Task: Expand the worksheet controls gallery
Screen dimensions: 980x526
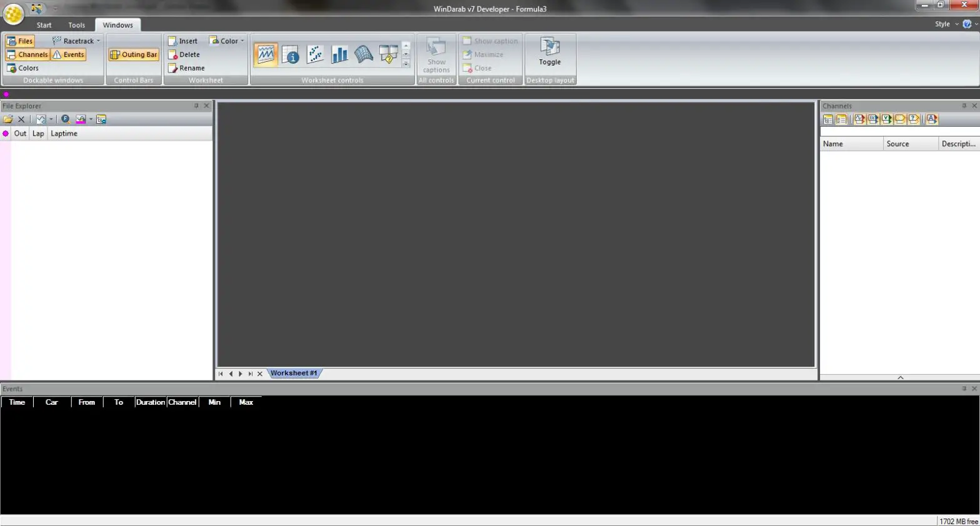Action: (406, 64)
